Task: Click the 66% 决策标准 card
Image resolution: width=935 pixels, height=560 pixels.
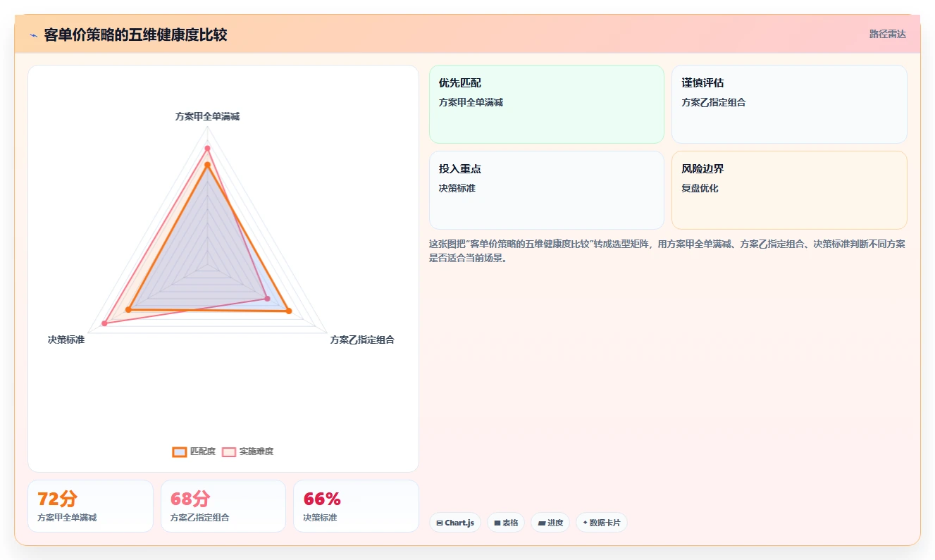Action: [x=356, y=506]
